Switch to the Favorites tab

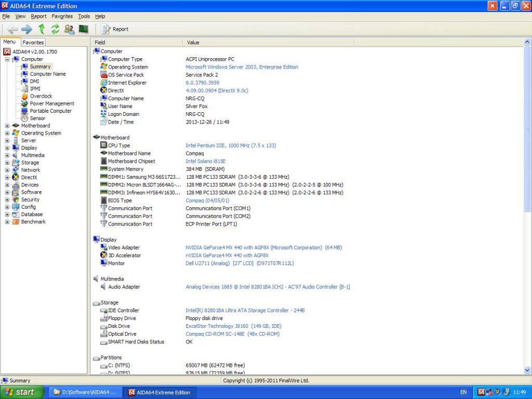(33, 43)
